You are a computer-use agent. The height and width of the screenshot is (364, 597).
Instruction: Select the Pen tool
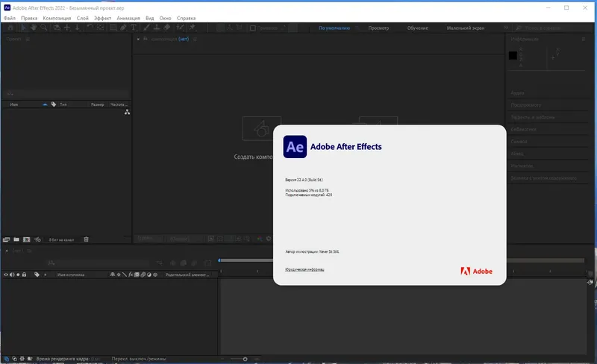123,28
